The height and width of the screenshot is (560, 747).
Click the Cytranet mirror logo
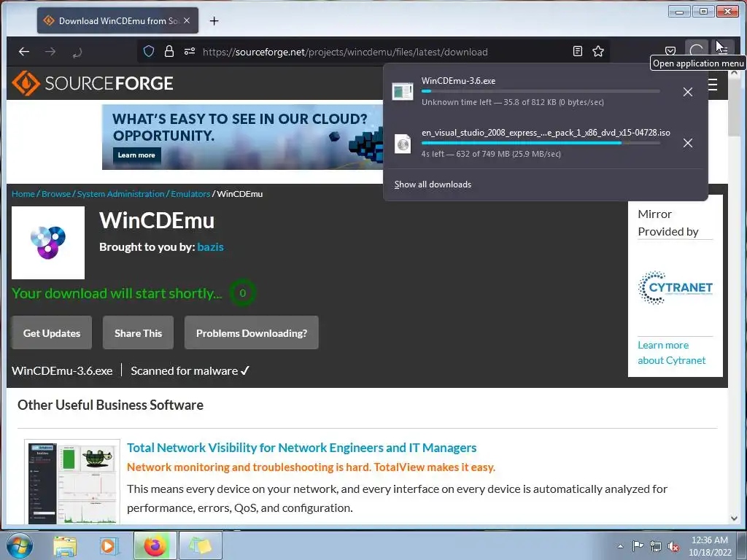click(x=675, y=287)
